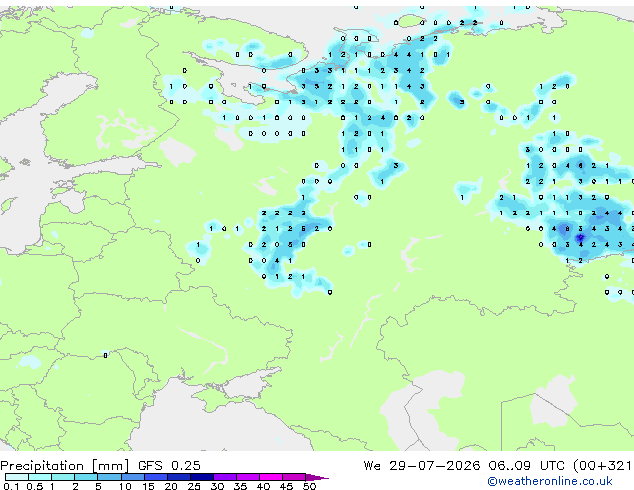The height and width of the screenshot is (490, 634).
Task: Click the legend label '10'
Action: 125,486
